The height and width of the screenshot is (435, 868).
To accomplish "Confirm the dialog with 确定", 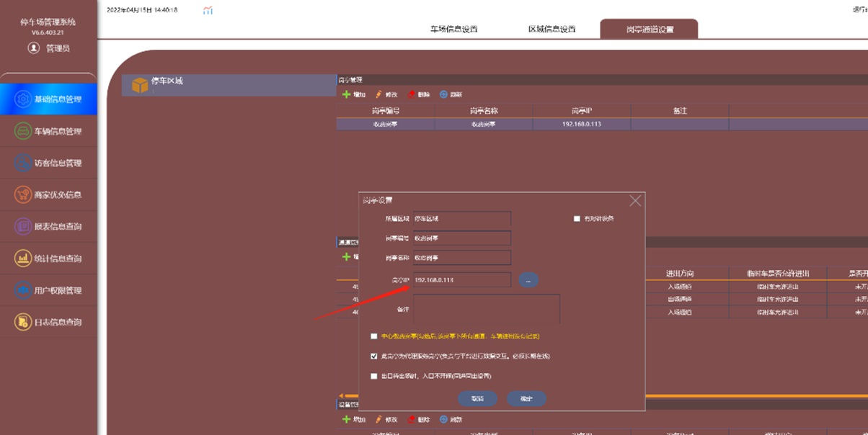I will click(x=526, y=398).
